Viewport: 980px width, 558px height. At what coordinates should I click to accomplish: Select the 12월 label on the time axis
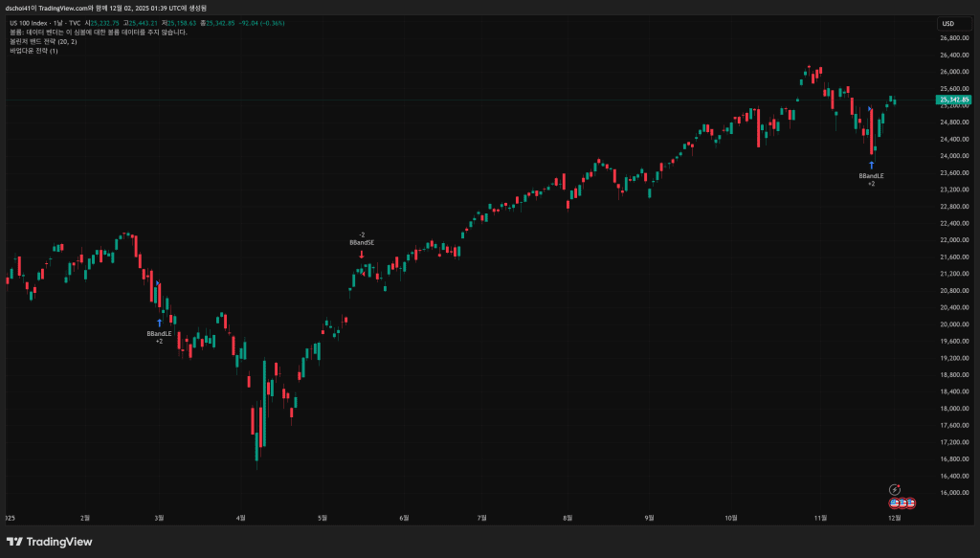(896, 515)
